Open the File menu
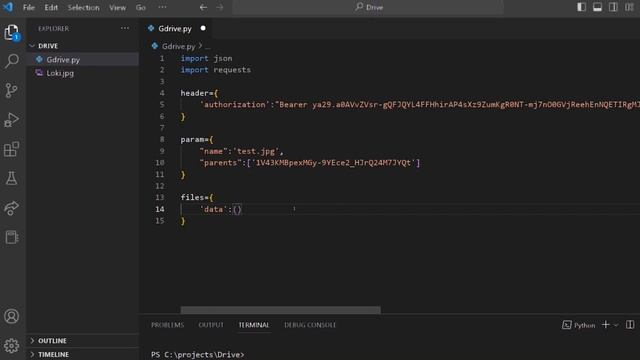 (29, 7)
